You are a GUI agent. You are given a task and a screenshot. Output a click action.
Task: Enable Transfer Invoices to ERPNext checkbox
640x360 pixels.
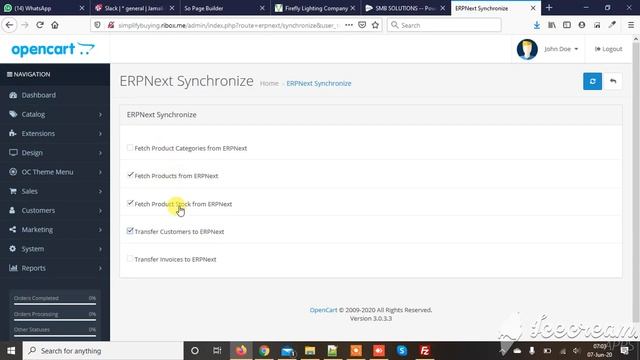pyautogui.click(x=130, y=258)
